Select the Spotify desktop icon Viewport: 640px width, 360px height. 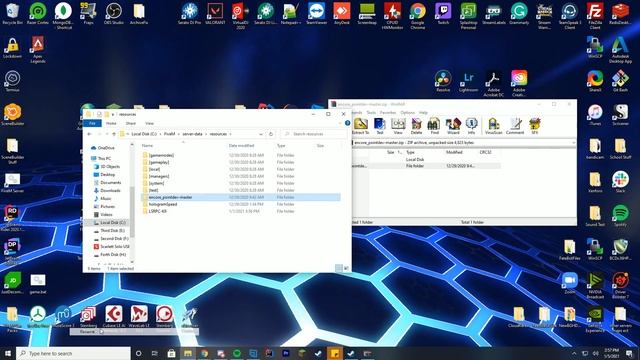tap(620, 216)
